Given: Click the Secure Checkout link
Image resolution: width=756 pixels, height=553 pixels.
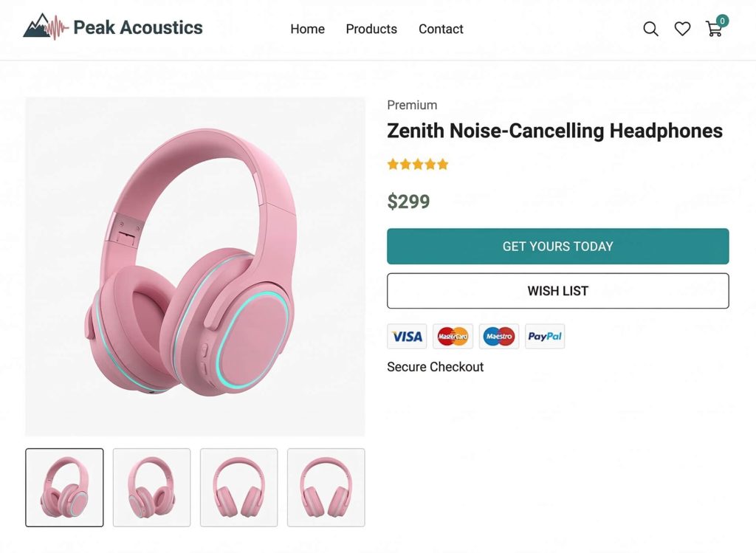Looking at the screenshot, I should 435,367.
